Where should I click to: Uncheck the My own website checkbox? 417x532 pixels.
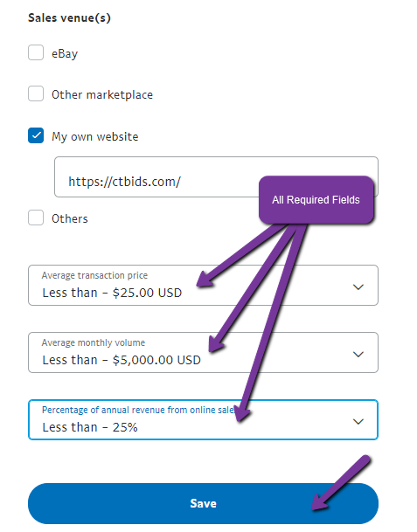[36, 135]
